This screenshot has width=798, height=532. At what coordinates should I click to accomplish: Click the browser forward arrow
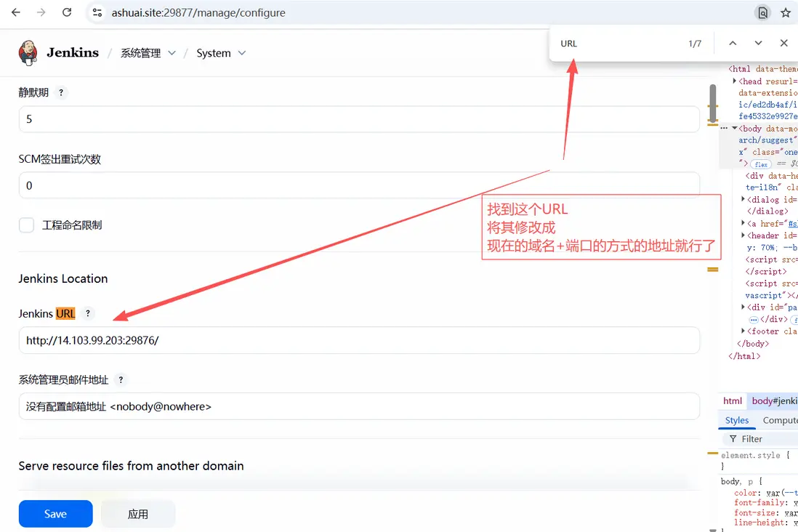pos(41,12)
